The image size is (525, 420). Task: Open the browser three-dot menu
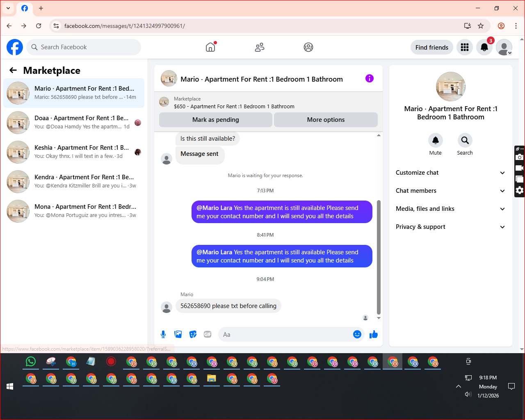pyautogui.click(x=516, y=26)
